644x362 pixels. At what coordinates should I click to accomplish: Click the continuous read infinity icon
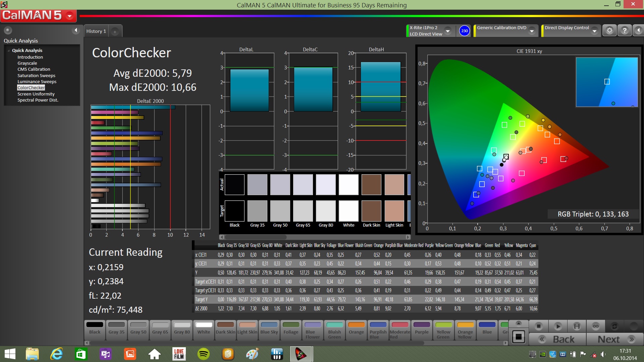(595, 326)
